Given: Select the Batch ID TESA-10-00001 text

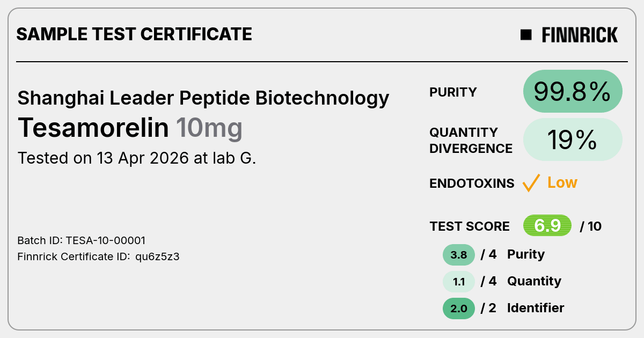Looking at the screenshot, I should tap(82, 240).
